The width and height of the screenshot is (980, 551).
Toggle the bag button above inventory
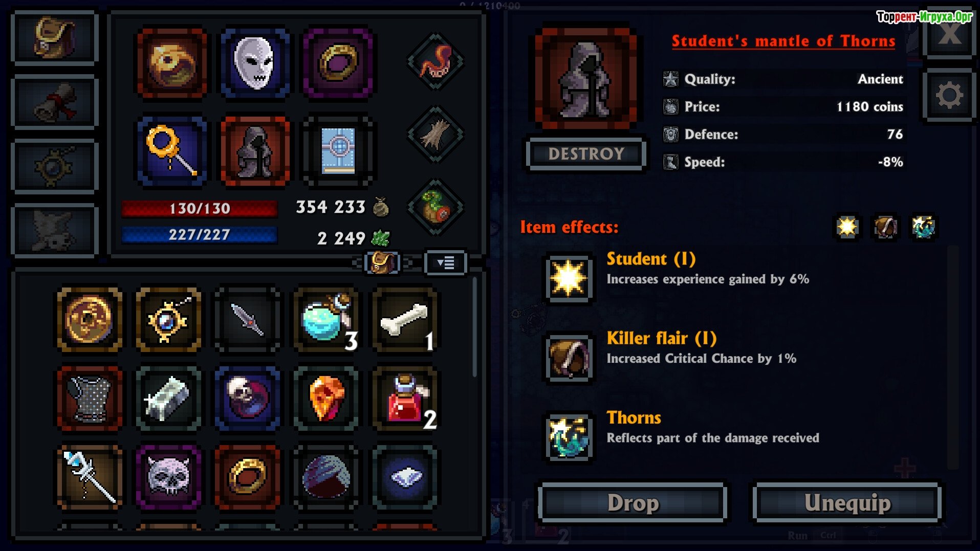(x=382, y=263)
